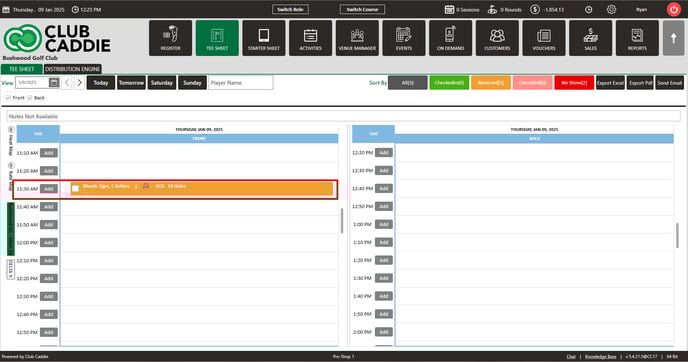Open the Starter Sheet module

pos(264,38)
